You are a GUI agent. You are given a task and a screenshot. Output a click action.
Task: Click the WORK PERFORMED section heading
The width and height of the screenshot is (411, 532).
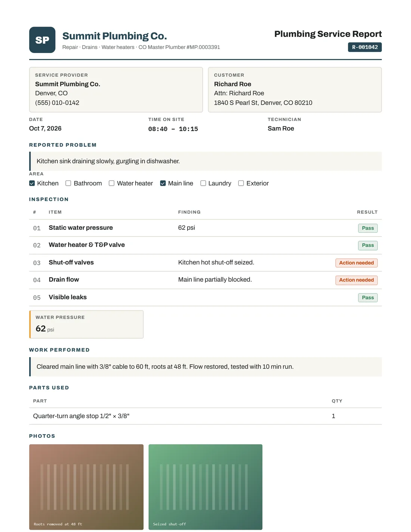click(x=59, y=350)
